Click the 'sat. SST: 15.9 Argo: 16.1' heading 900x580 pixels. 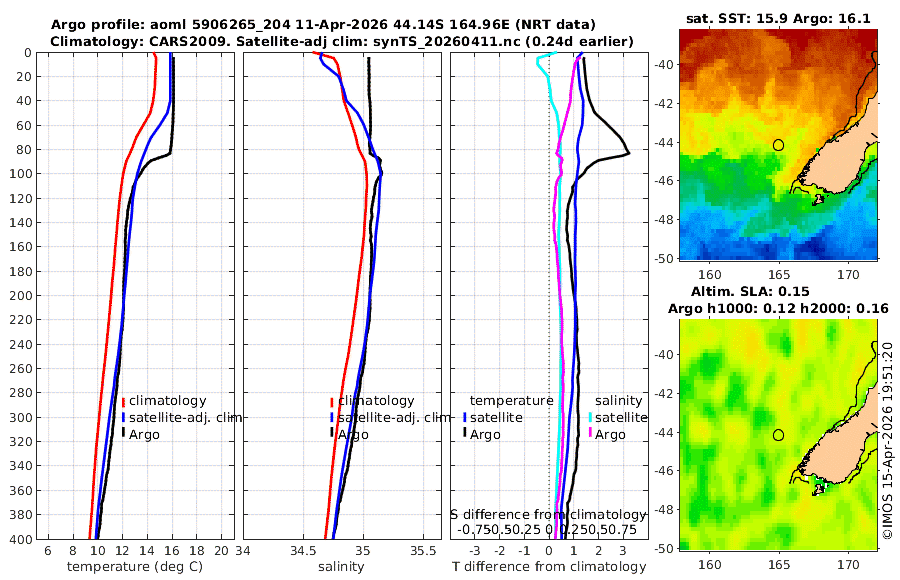pyautogui.click(x=778, y=18)
